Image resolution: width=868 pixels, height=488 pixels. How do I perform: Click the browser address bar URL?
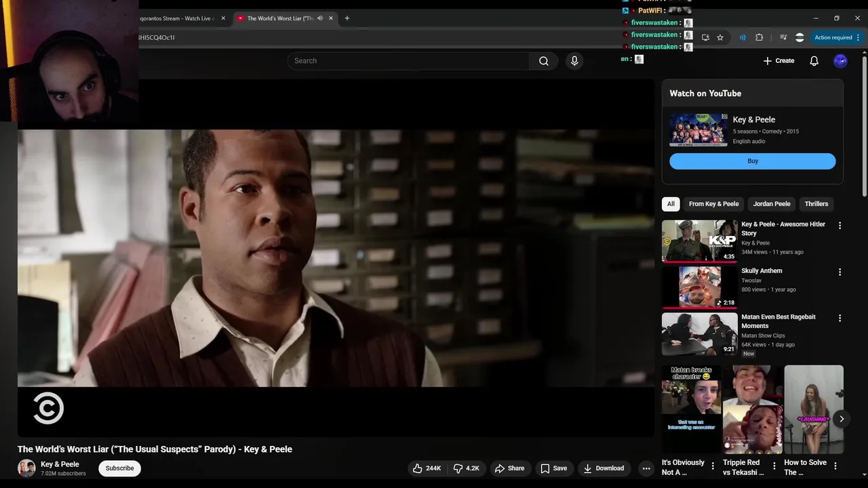(x=157, y=38)
